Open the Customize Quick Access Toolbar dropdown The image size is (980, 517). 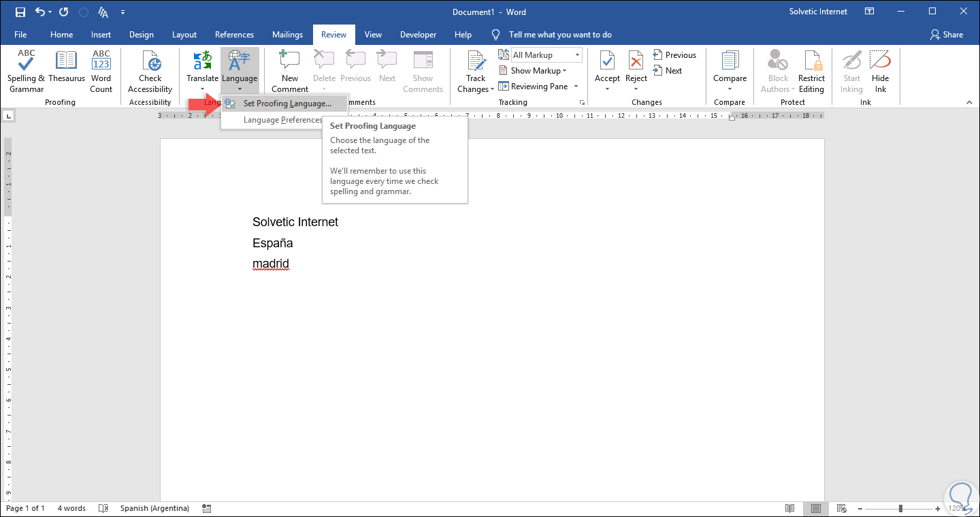coord(122,12)
